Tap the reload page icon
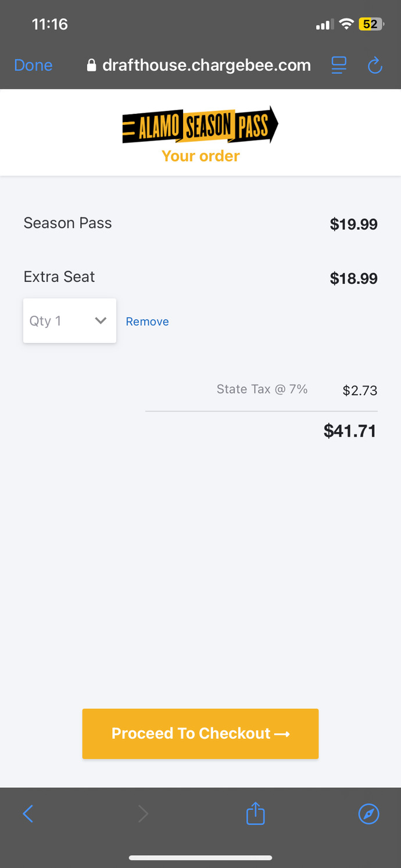Screen dimensions: 401x868 [x=375, y=66]
